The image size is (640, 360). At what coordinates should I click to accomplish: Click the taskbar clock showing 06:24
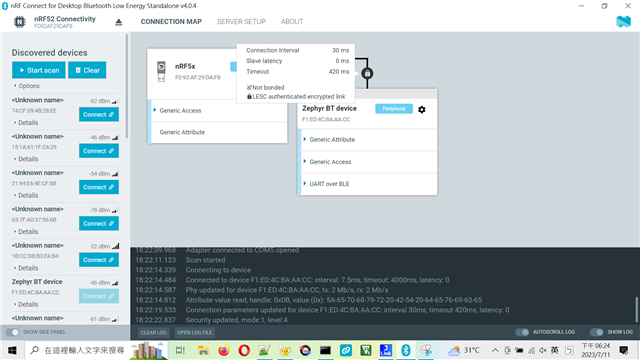596,350
